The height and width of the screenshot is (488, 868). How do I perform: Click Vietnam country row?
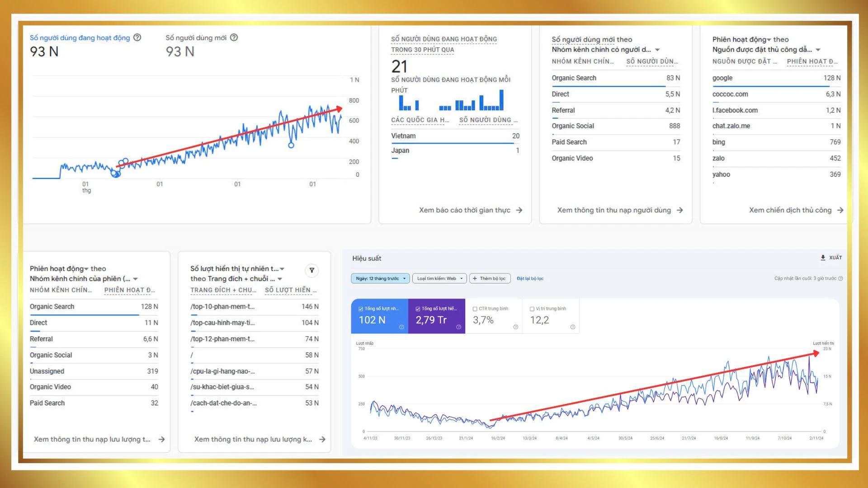(455, 136)
